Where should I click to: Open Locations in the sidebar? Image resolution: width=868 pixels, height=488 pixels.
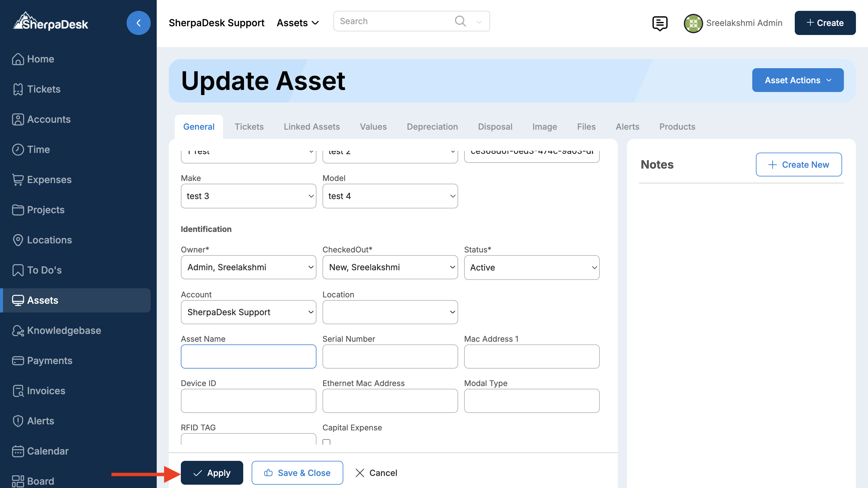(49, 240)
